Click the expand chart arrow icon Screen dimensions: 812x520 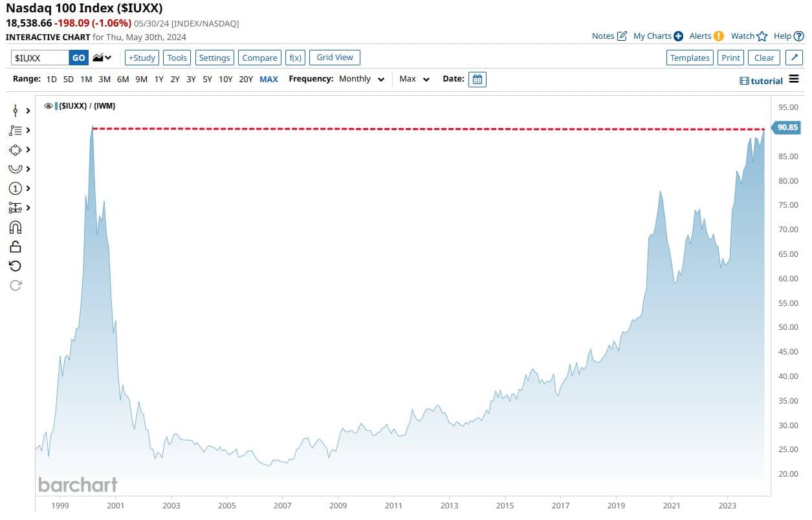click(795, 58)
